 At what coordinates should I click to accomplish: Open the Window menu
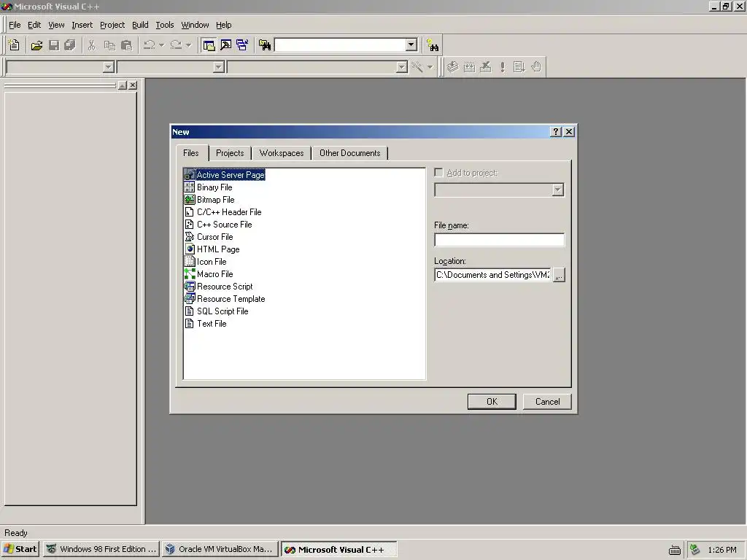point(195,25)
